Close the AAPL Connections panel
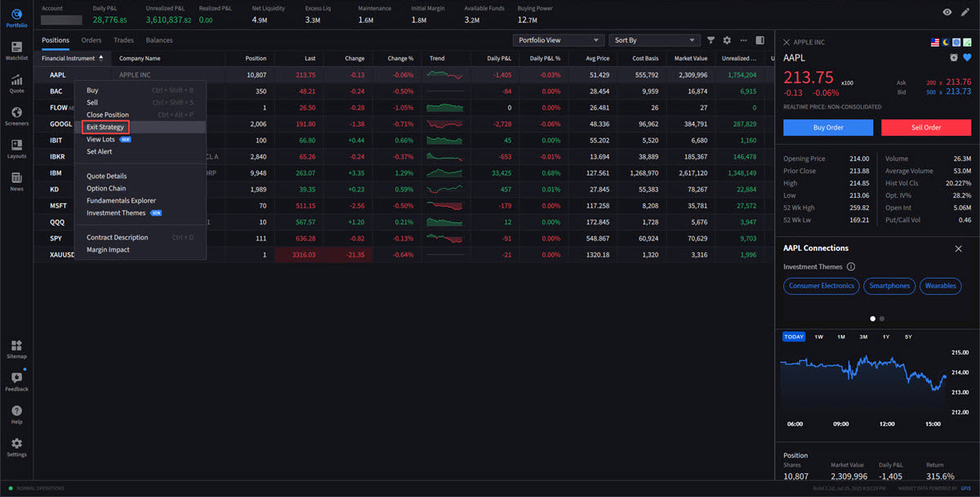980x497 pixels. tap(959, 248)
